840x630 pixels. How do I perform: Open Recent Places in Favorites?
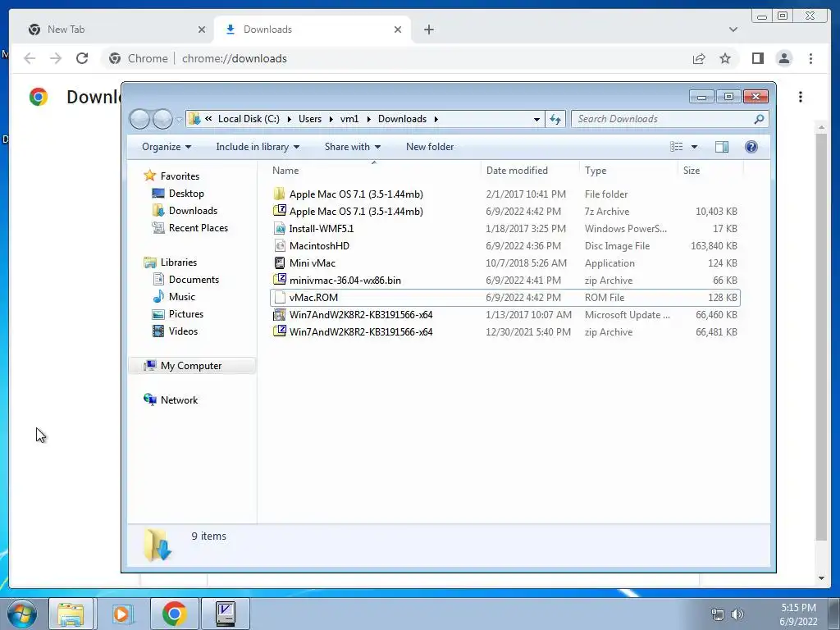click(199, 228)
